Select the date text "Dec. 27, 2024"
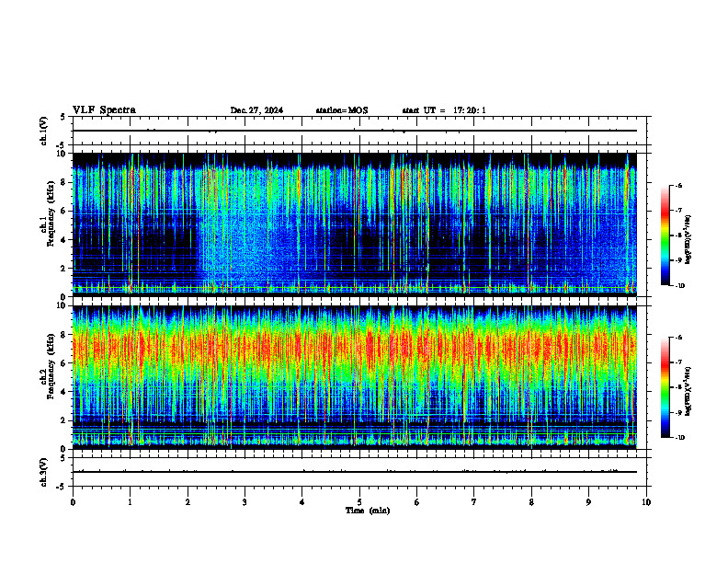The height and width of the screenshot is (563, 728). (x=256, y=110)
